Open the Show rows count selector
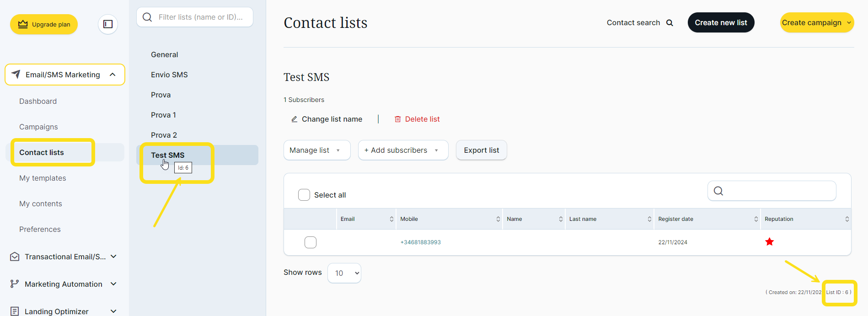 344,273
